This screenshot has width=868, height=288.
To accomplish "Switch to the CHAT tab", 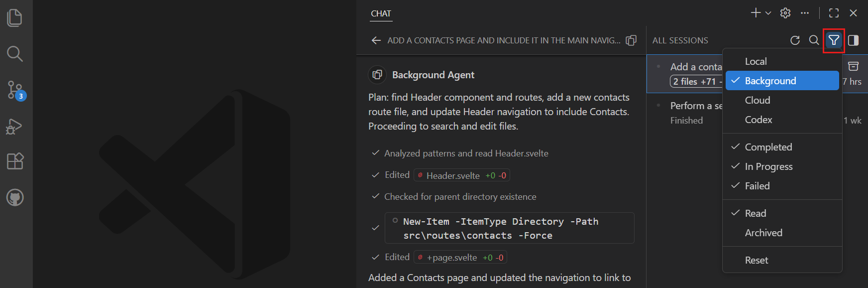I will [x=381, y=13].
